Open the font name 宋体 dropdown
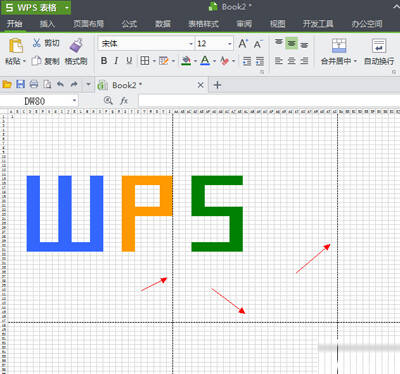 [191, 44]
